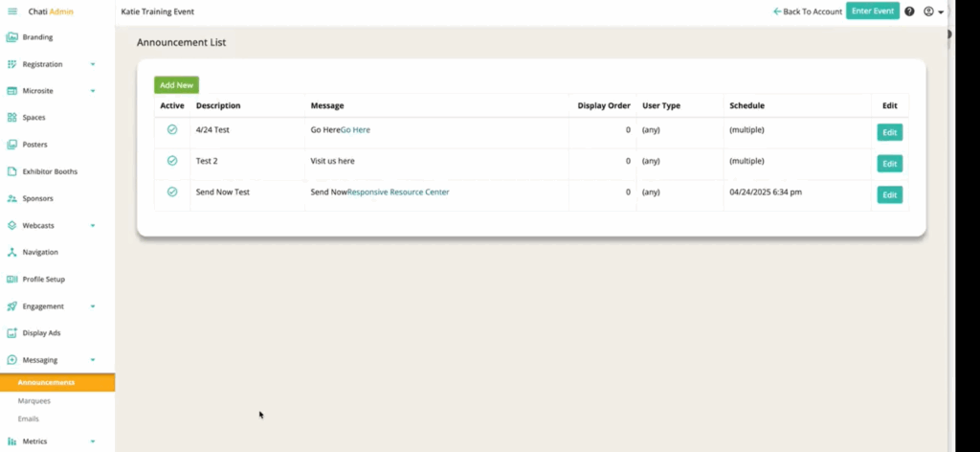Expand the Registration submenu arrow
The image size is (980, 452).
click(x=93, y=64)
